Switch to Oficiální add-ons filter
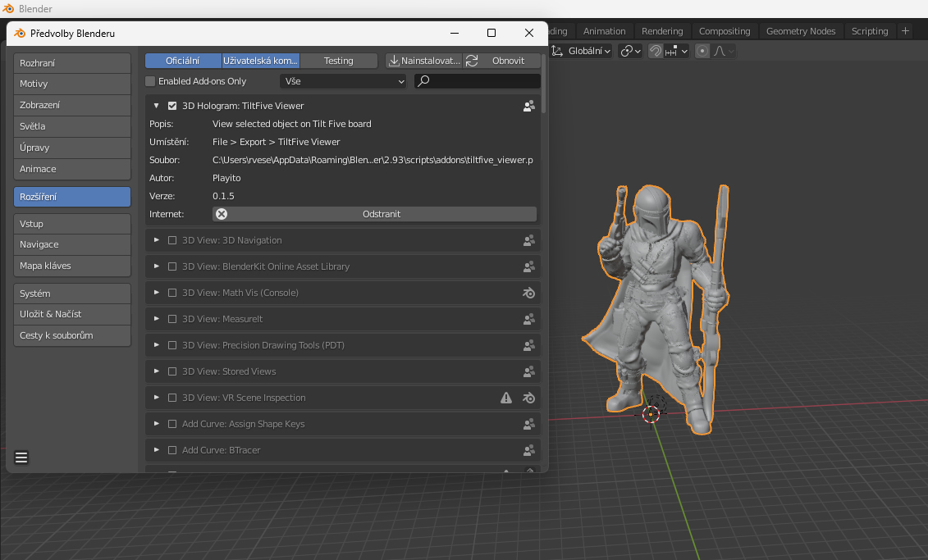 coord(183,61)
